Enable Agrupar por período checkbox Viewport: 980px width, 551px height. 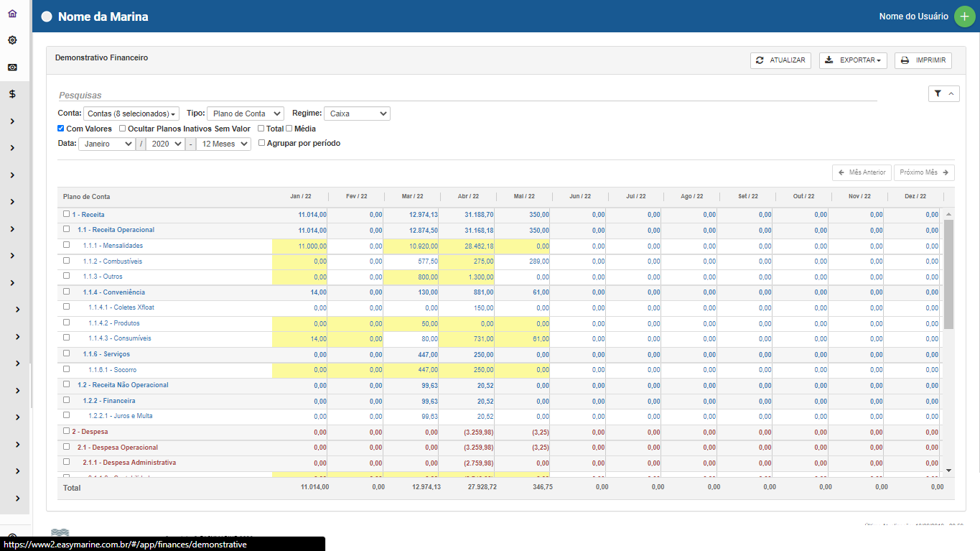261,143
